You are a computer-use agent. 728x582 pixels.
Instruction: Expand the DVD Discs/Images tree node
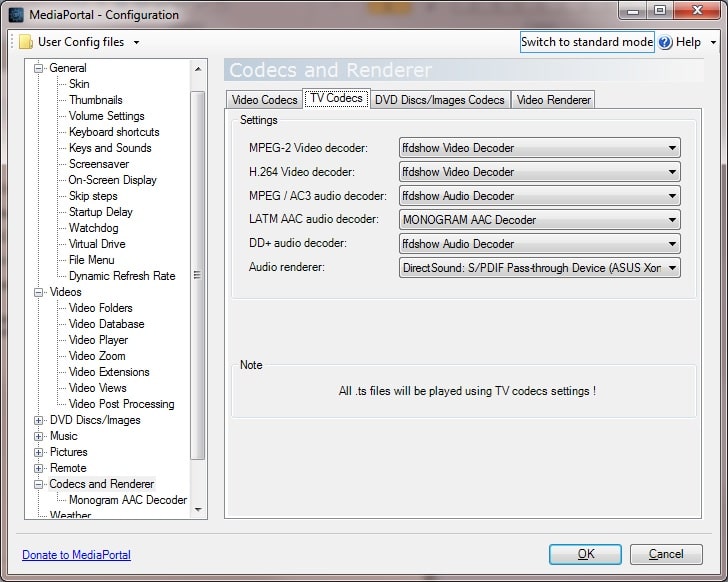point(39,420)
